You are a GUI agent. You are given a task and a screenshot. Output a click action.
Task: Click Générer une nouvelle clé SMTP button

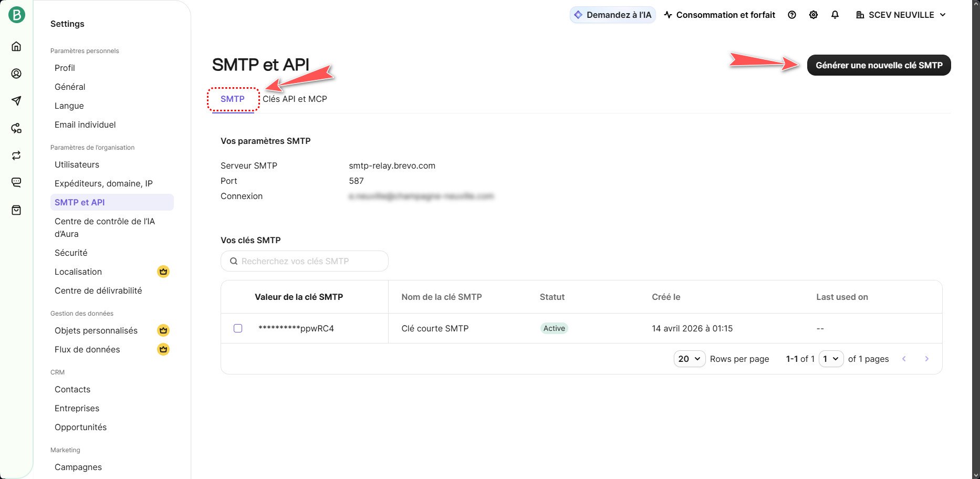click(x=879, y=65)
